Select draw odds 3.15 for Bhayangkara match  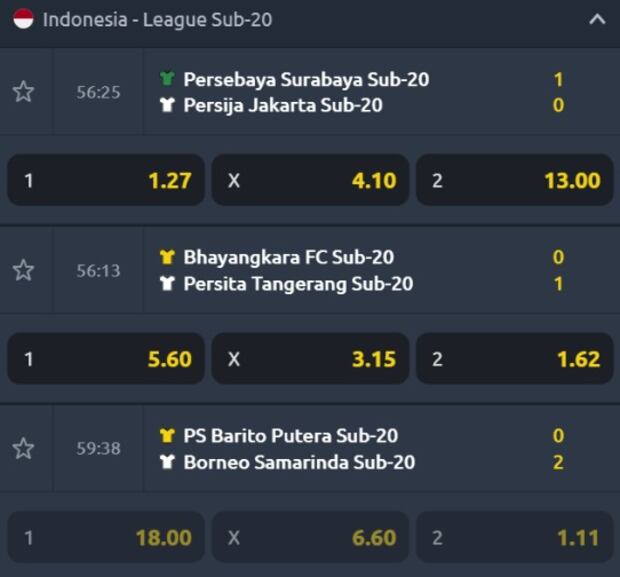pyautogui.click(x=310, y=358)
